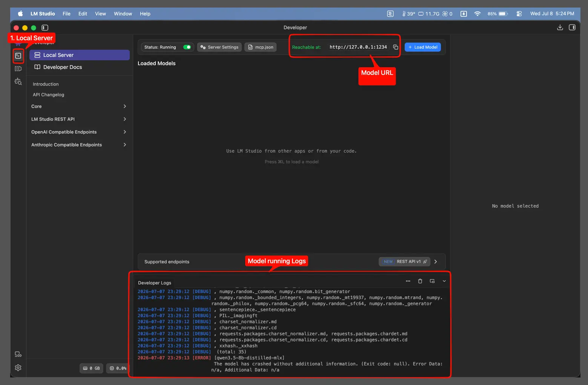Click the log line (total: 35)
The height and width of the screenshot is (385, 588).
pyautogui.click(x=192, y=352)
